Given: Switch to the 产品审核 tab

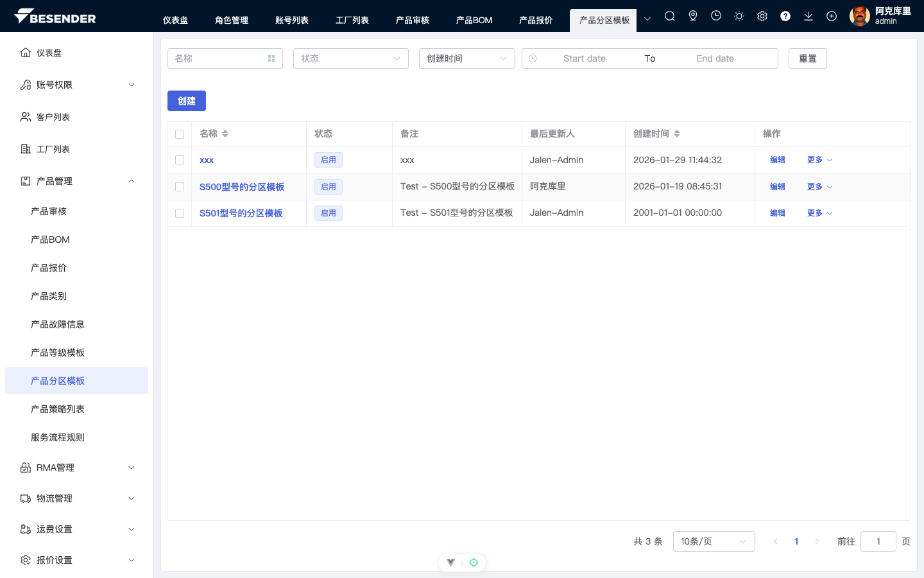Looking at the screenshot, I should 413,21.
